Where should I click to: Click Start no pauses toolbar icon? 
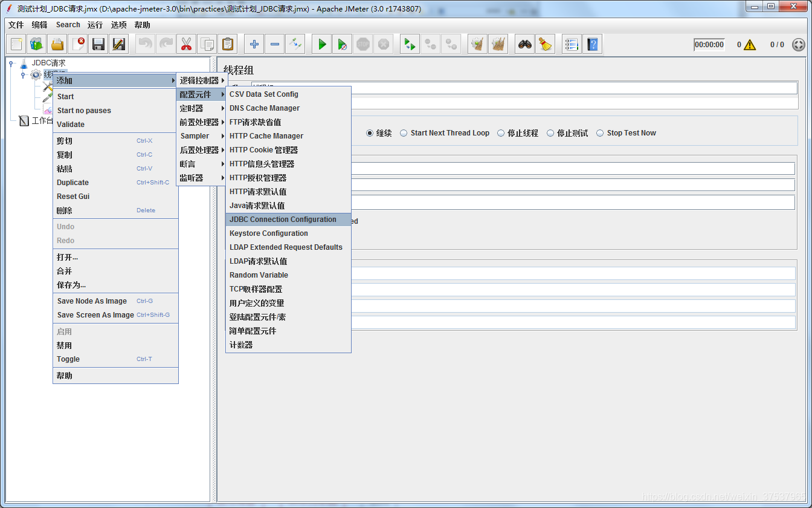(x=343, y=44)
